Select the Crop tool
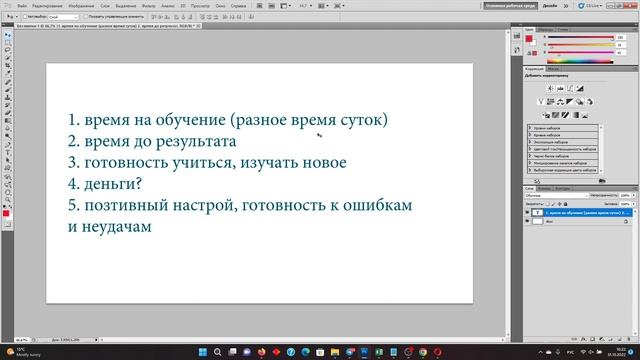640x360 pixels. [7, 66]
